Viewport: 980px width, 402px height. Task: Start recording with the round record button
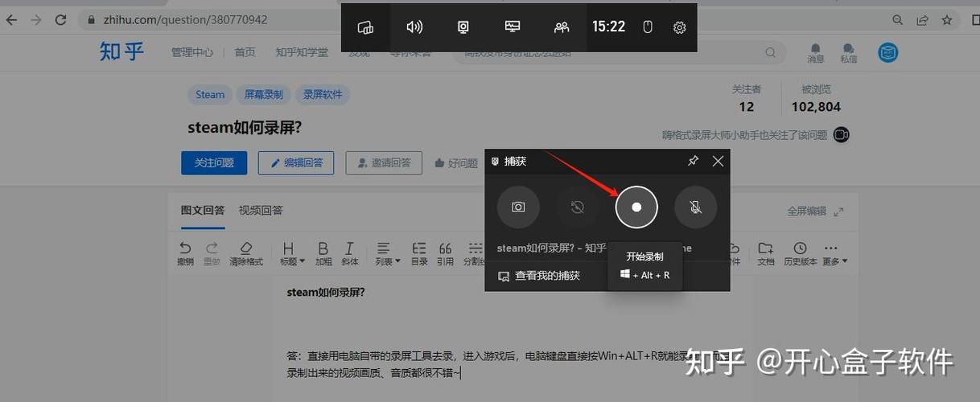tap(636, 207)
